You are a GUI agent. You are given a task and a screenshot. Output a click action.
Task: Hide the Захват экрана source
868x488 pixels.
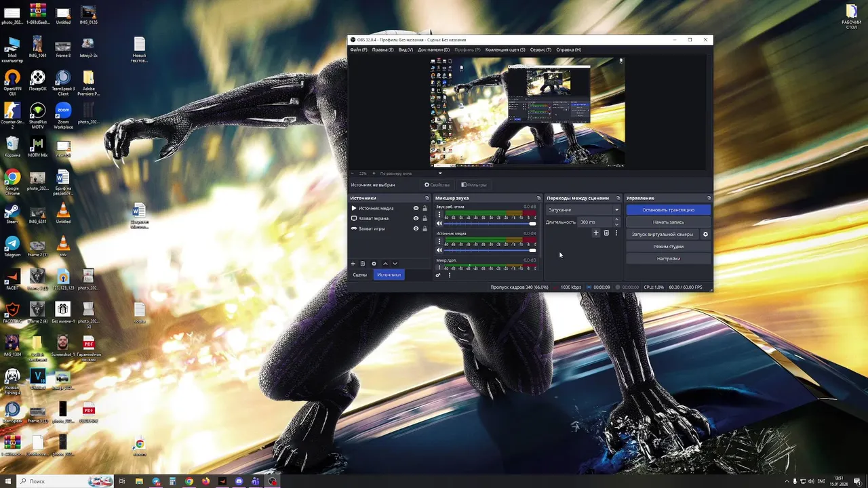click(x=416, y=218)
